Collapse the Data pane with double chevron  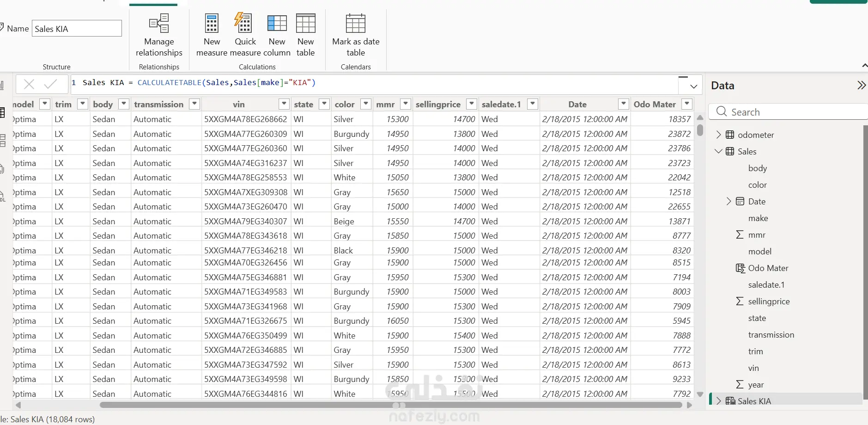[x=861, y=86]
